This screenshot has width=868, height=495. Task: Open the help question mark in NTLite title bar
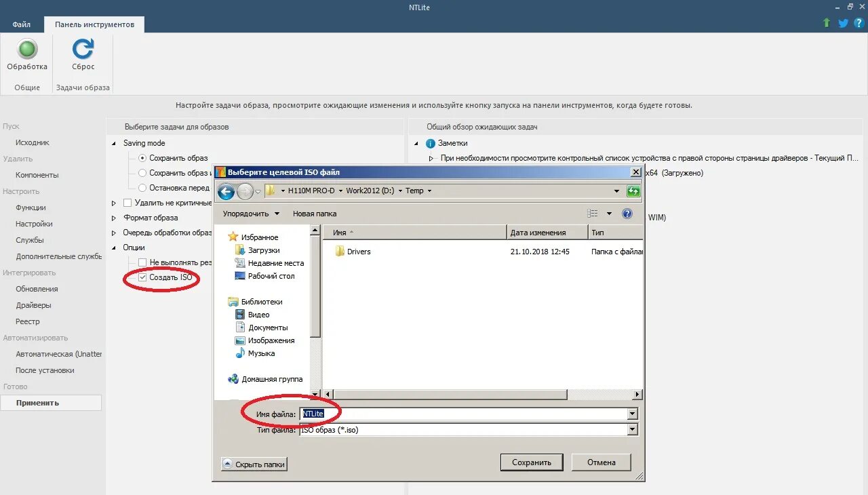(859, 23)
